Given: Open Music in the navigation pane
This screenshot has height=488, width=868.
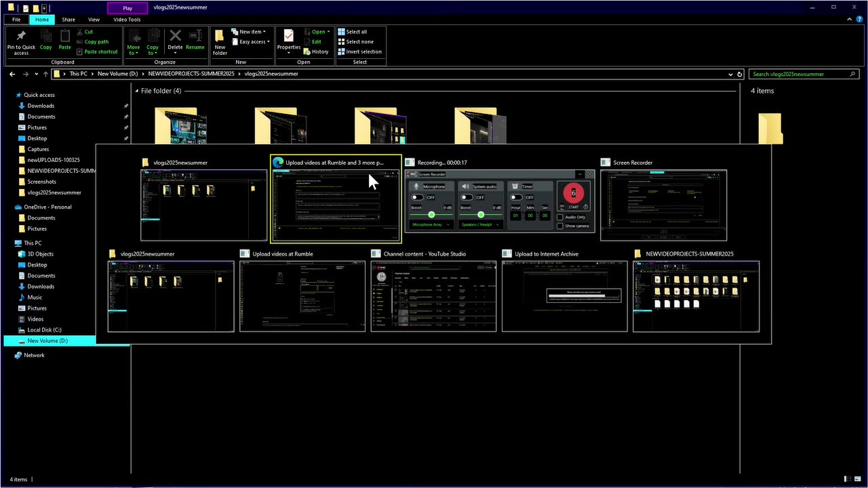Looking at the screenshot, I should pyautogui.click(x=35, y=298).
